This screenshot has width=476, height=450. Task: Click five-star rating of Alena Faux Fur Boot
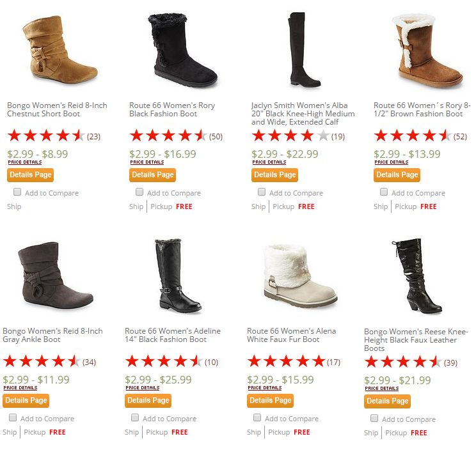tap(287, 361)
